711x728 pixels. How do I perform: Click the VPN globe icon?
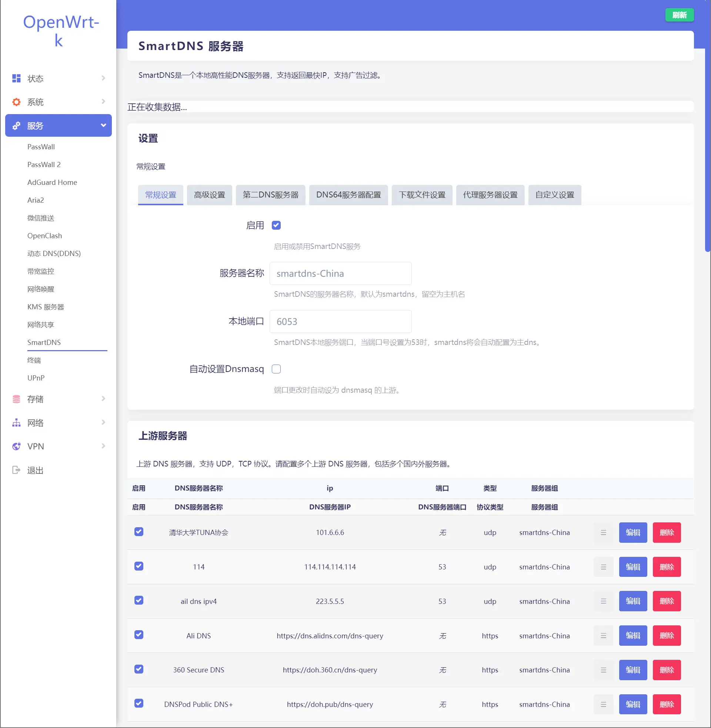pyautogui.click(x=16, y=446)
